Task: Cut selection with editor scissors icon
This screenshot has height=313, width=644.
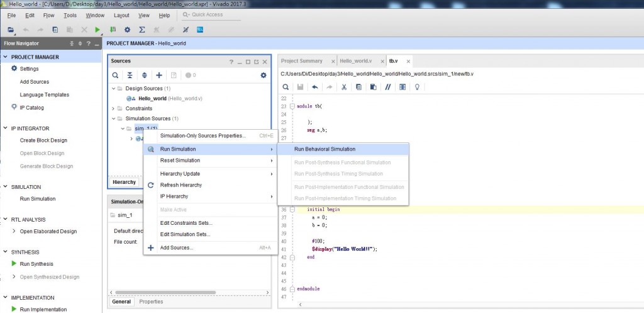Action: coord(344,87)
